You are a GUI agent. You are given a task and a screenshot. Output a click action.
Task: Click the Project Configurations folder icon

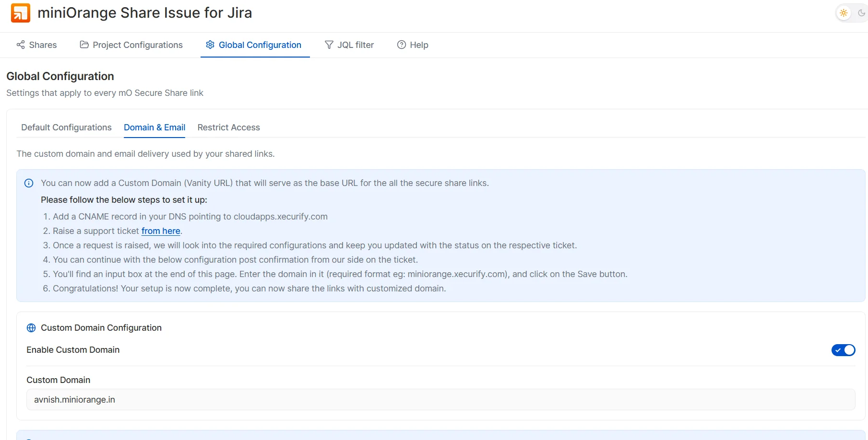pos(84,45)
